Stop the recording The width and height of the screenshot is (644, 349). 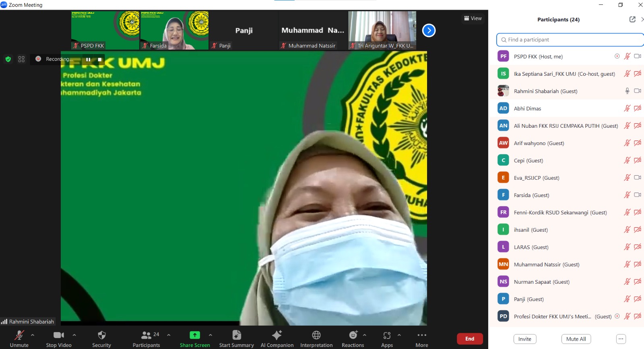(100, 59)
